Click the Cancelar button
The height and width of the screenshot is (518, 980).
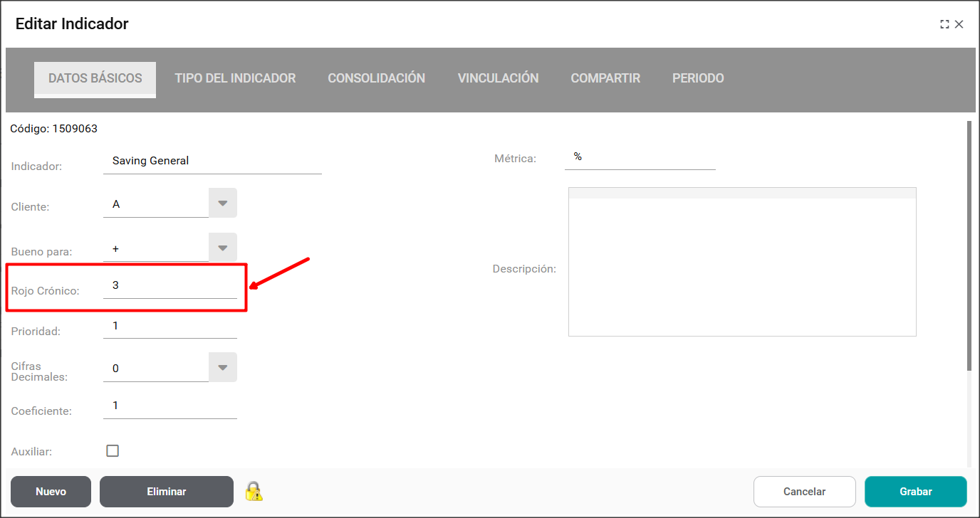click(x=804, y=492)
